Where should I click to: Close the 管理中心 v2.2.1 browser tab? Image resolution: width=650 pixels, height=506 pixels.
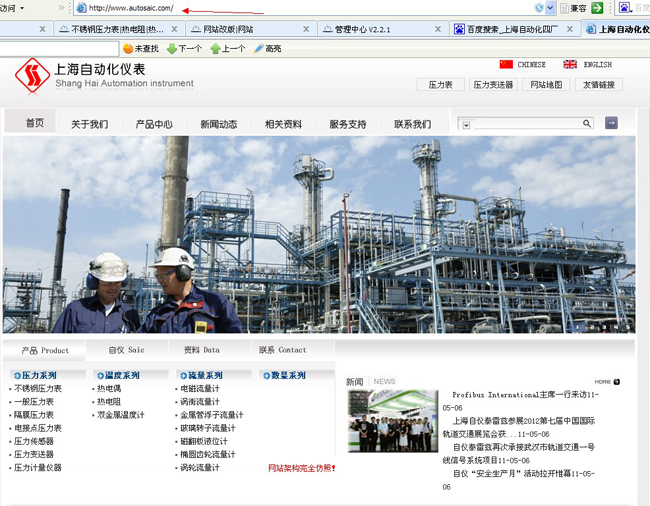[x=438, y=29]
